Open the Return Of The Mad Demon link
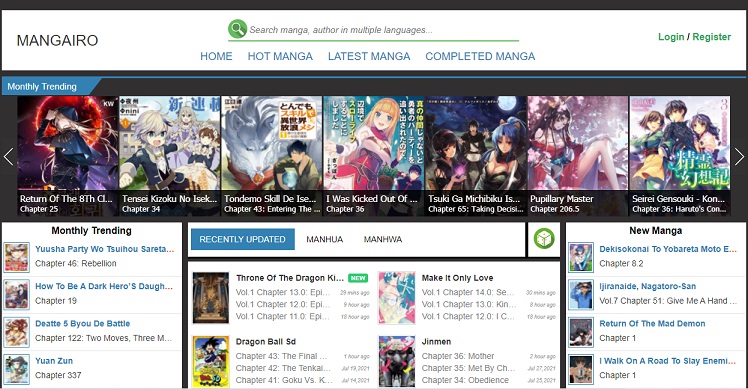Image resolution: width=748 pixels, height=389 pixels. [652, 324]
